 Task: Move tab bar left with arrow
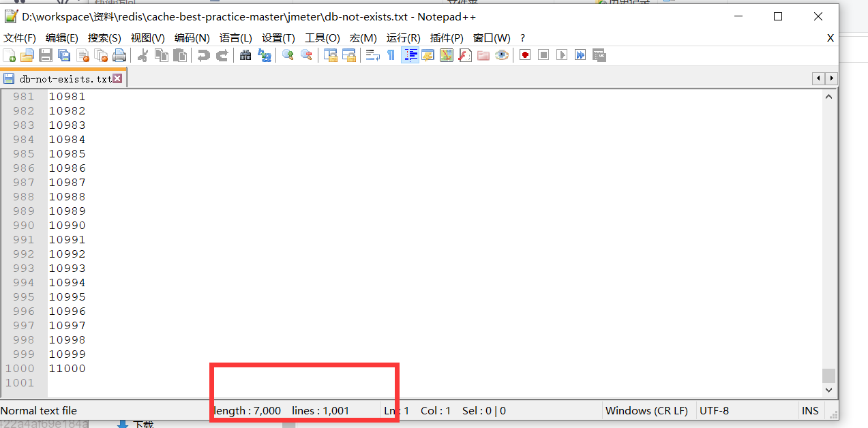[818, 79]
